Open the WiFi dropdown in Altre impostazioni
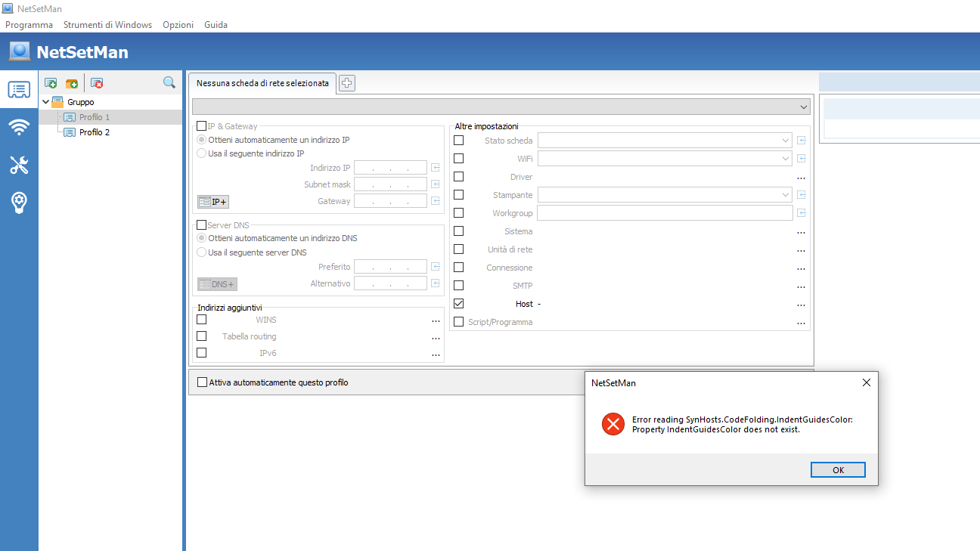Image resolution: width=980 pixels, height=551 pixels. pyautogui.click(x=665, y=159)
